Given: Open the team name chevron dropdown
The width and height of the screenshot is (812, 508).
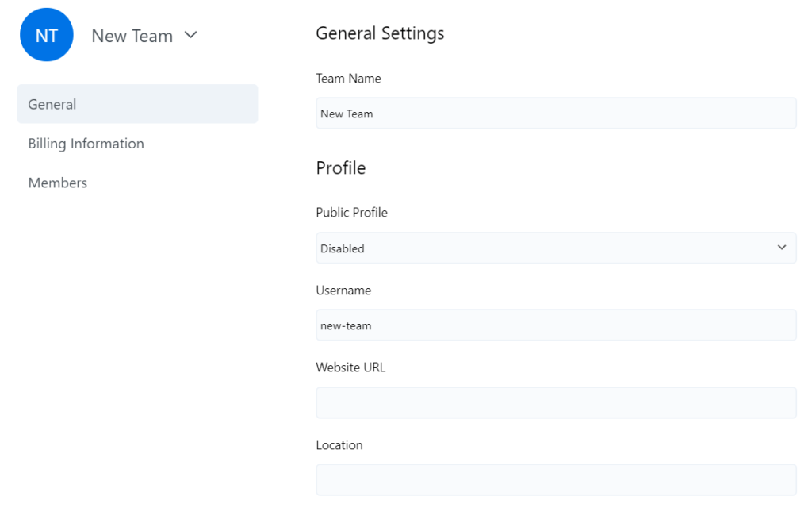Looking at the screenshot, I should click(x=190, y=36).
